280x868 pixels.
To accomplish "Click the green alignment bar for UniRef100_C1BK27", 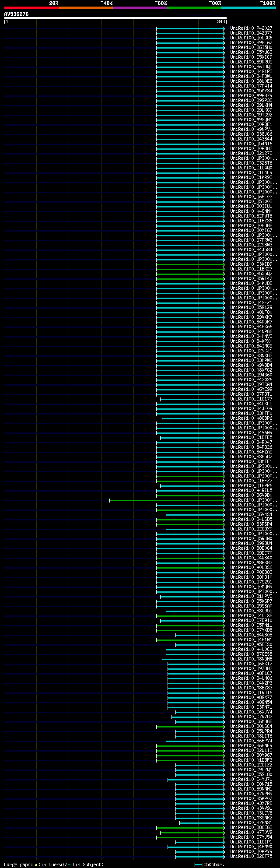I will [x=191, y=269].
